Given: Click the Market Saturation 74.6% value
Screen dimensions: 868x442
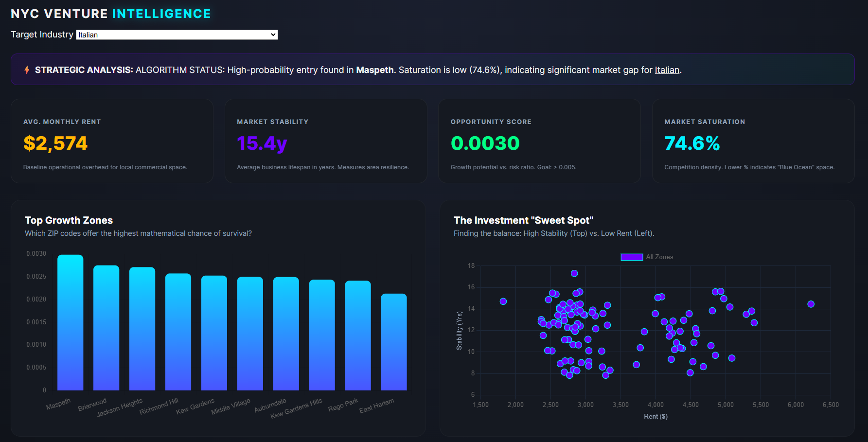Looking at the screenshot, I should tap(692, 143).
